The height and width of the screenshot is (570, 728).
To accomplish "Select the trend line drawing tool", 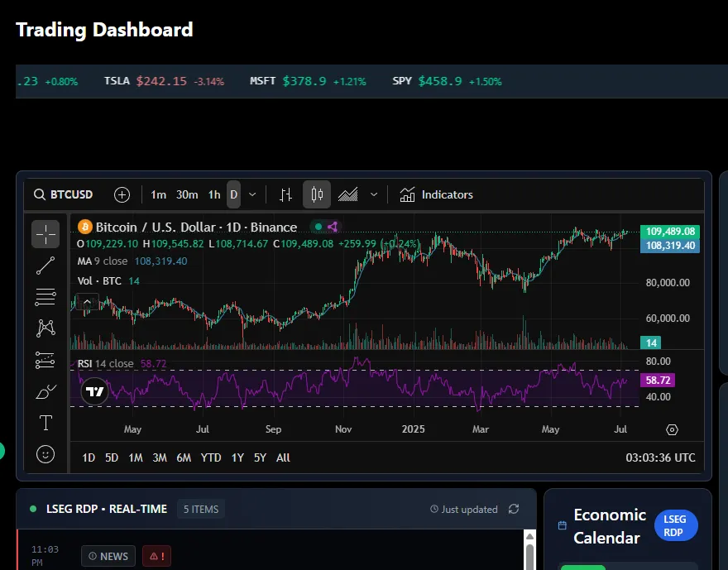I will coord(45,266).
